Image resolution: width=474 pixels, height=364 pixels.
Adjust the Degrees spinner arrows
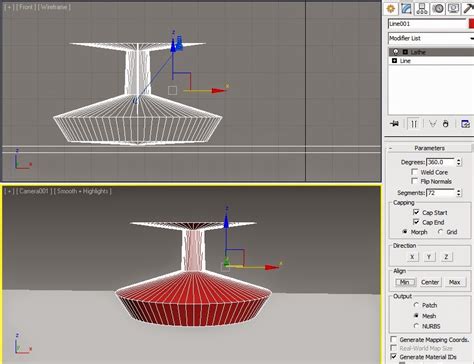pos(459,162)
